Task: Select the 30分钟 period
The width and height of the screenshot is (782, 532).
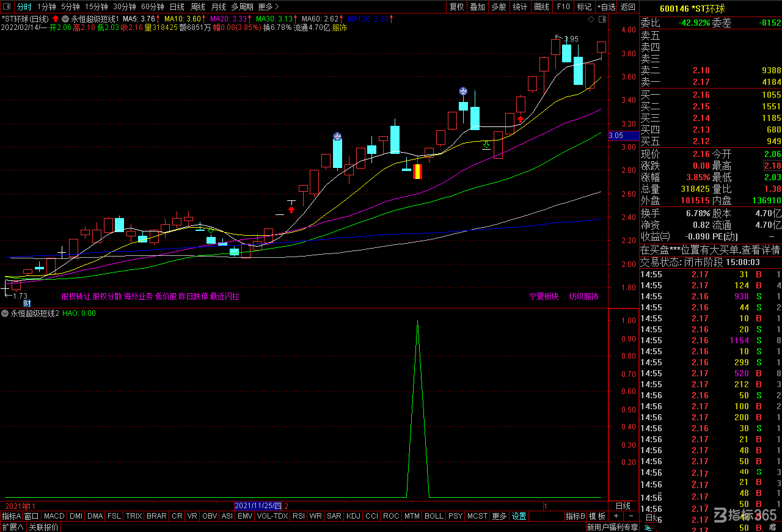Action: pyautogui.click(x=125, y=7)
